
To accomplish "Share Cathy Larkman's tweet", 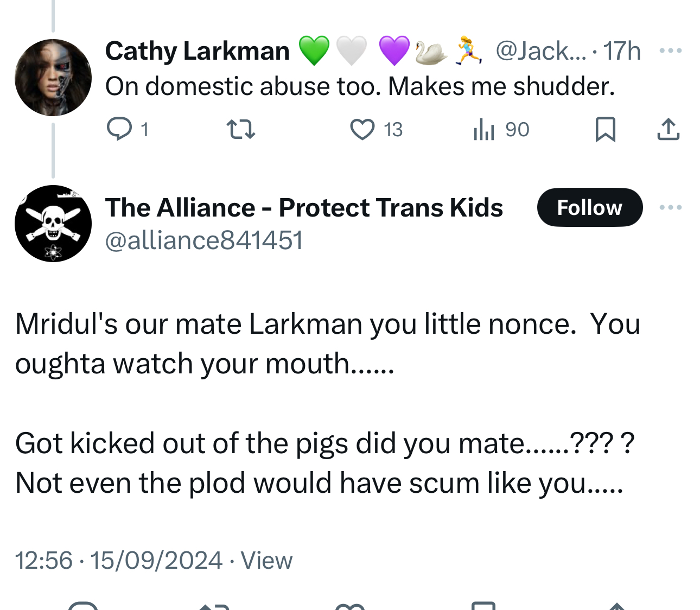I will pos(668,129).
